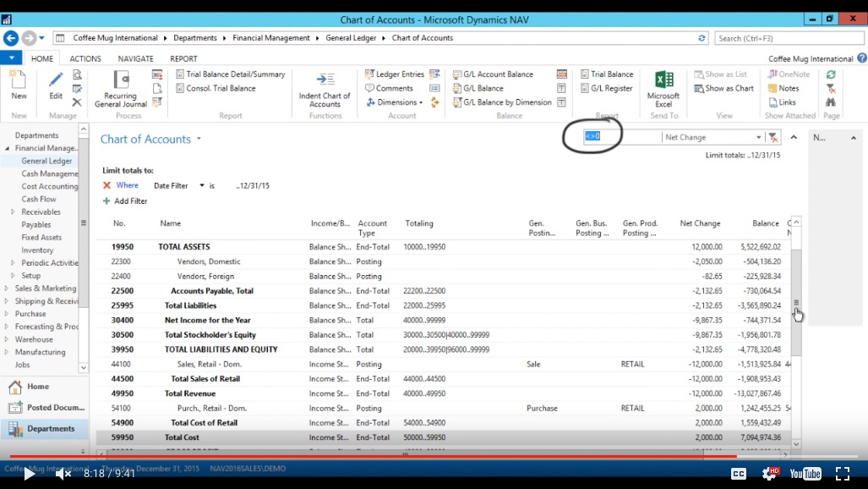This screenshot has height=489, width=868.
Task: Click the binoculars find icon
Action: [x=831, y=102]
